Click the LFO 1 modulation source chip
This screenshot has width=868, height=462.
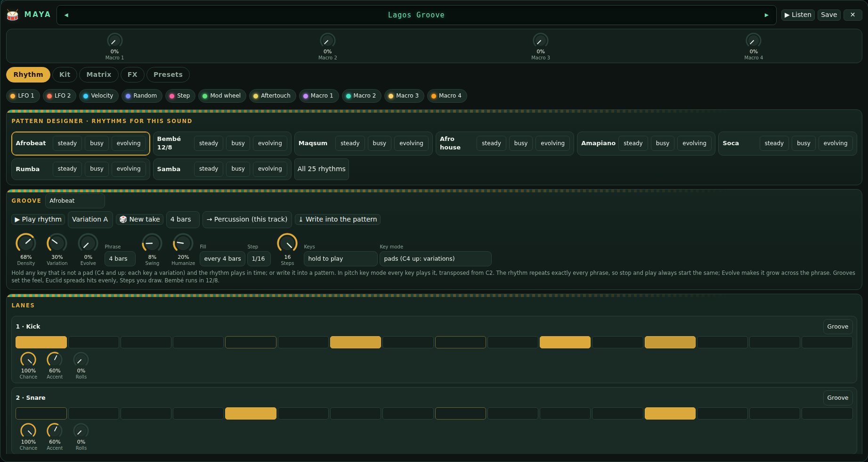click(23, 96)
